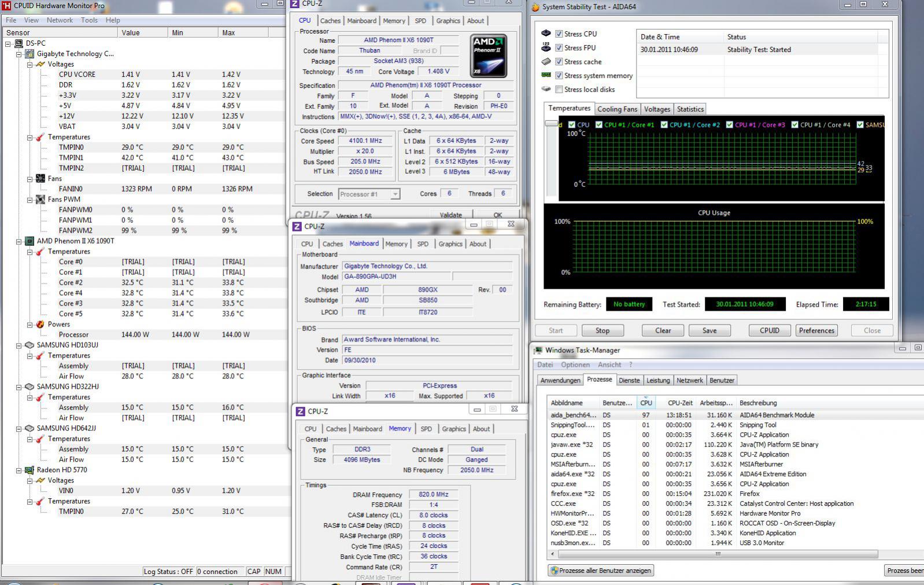Screen dimensions: 924x585
Task: Collapse the Gigabyte Technology tree node
Action: click(x=19, y=54)
